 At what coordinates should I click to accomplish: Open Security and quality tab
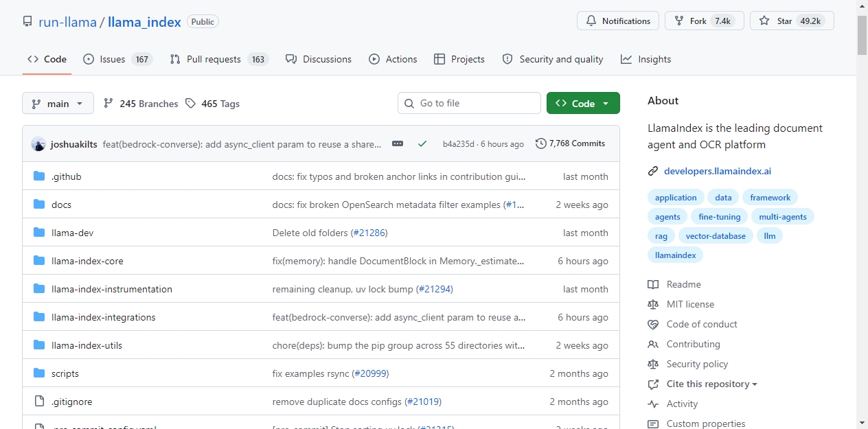553,59
